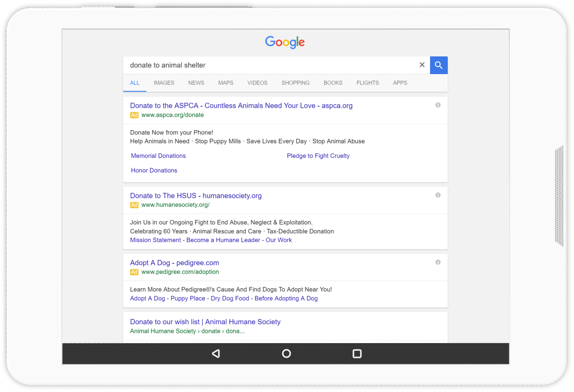
Task: Click 'Join Us in our Ongoing Fight' text
Action: coord(221,222)
